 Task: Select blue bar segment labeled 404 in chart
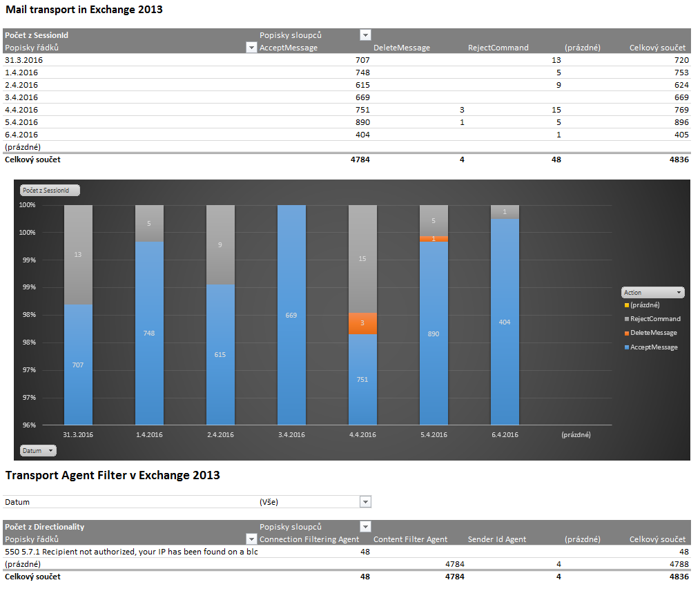(505, 322)
